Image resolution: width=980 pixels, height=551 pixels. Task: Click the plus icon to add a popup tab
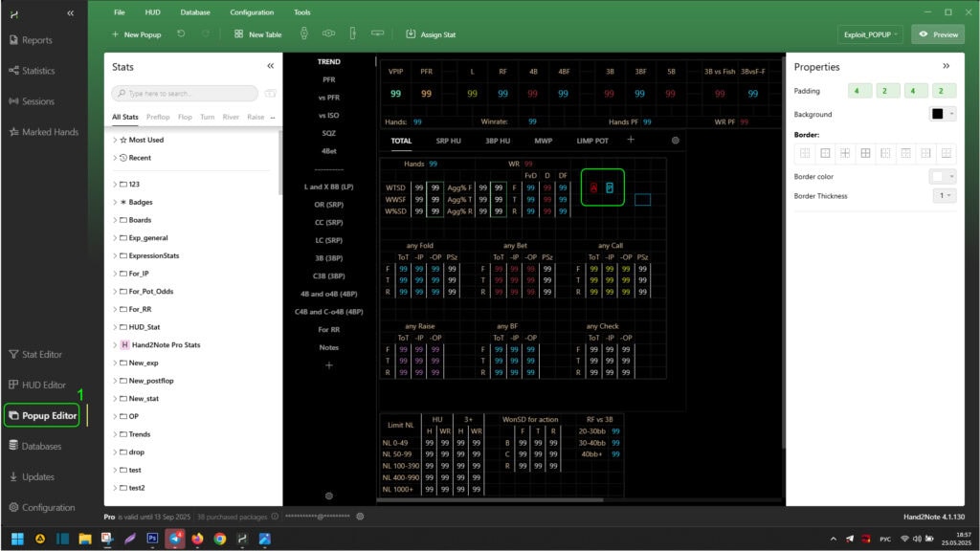coord(631,140)
